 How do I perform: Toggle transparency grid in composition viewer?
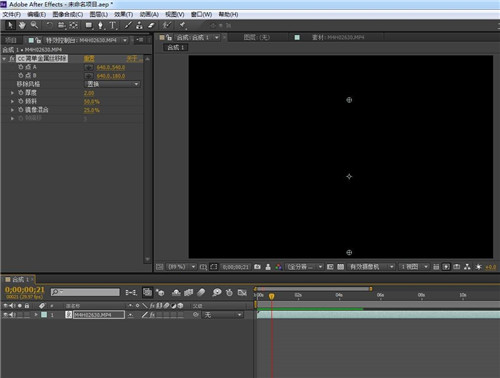coord(340,267)
